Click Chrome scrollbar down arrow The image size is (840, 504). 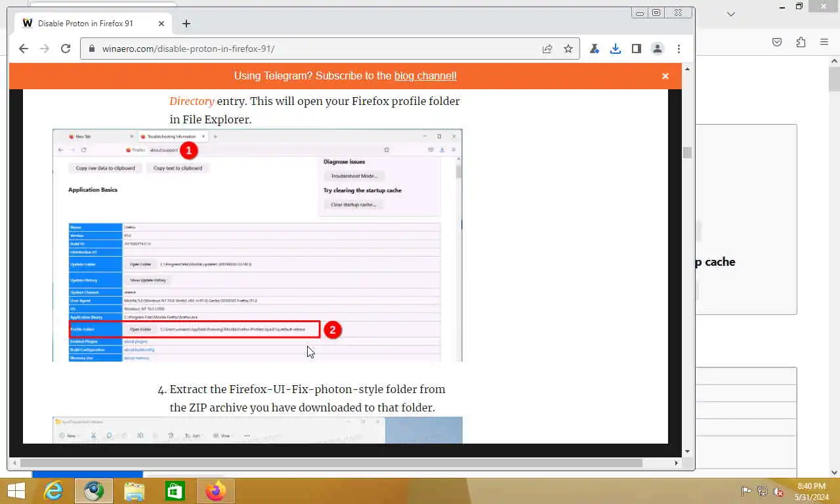coord(687,451)
